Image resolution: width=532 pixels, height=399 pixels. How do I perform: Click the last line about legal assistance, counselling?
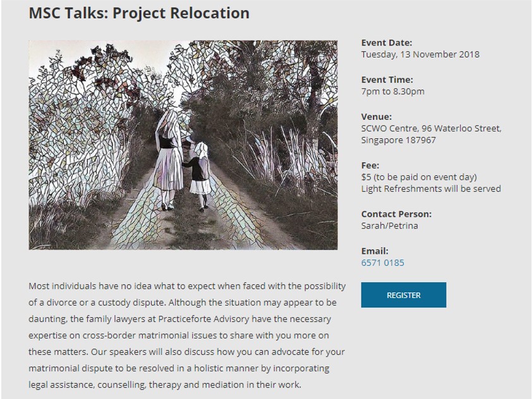point(165,384)
